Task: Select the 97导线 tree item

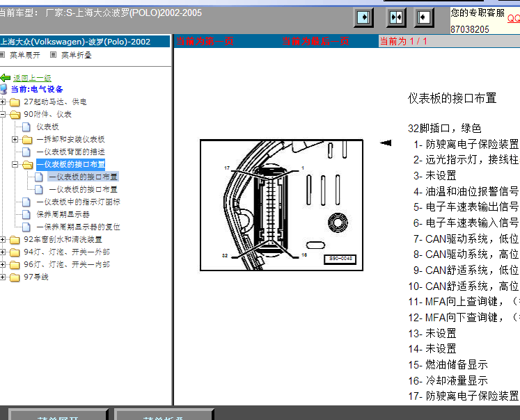Action: click(x=36, y=277)
